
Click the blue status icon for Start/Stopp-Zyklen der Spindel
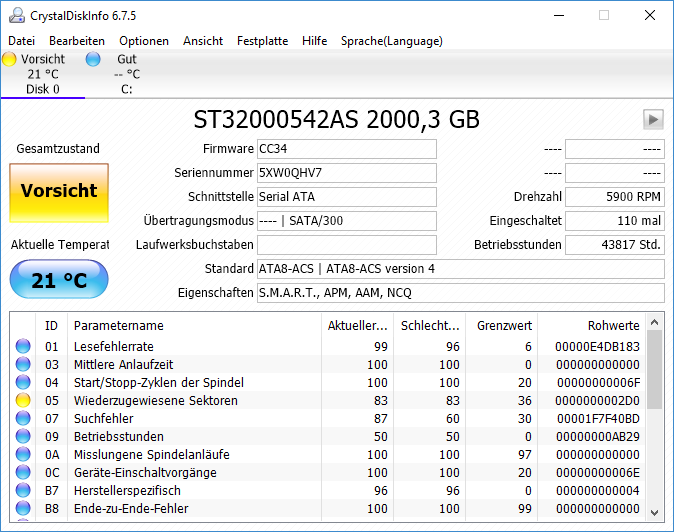pyautogui.click(x=23, y=382)
